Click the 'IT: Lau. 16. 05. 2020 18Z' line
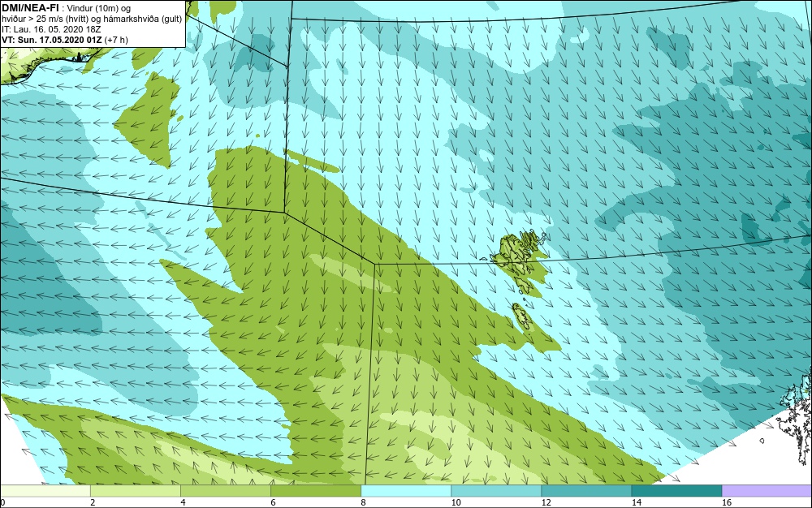 pyautogui.click(x=51, y=29)
